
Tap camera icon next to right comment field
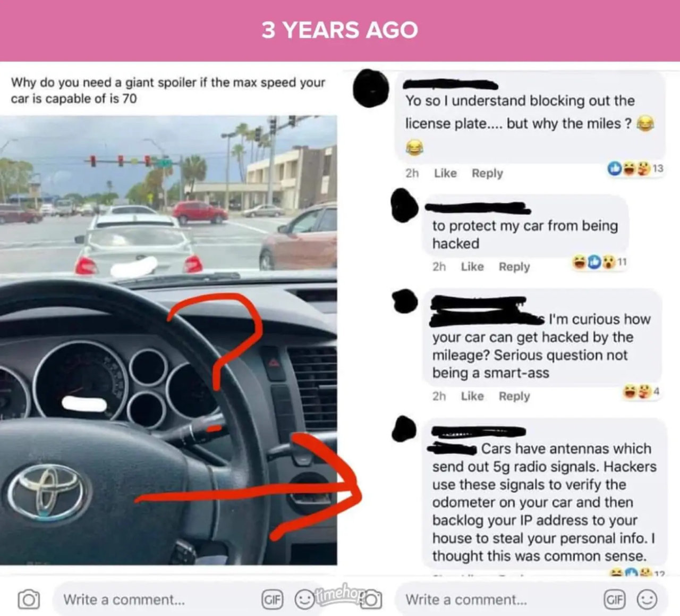[x=371, y=600]
